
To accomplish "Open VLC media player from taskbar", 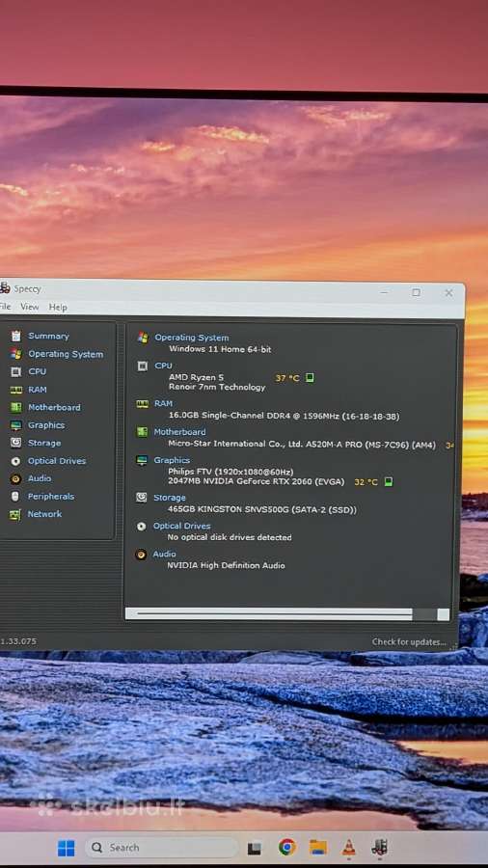I will tap(348, 848).
